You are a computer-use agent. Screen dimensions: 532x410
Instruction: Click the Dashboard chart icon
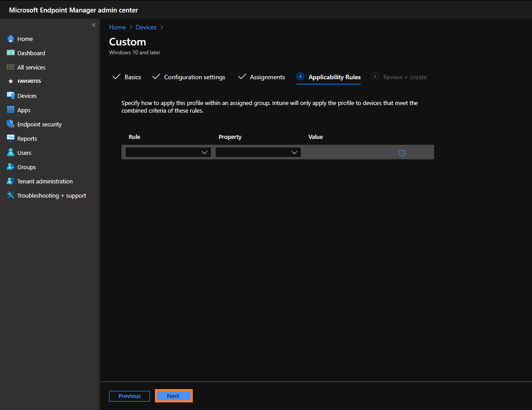pyautogui.click(x=11, y=53)
